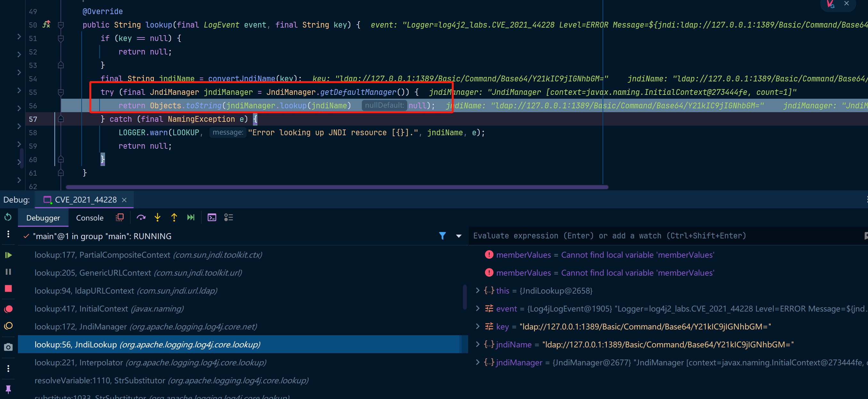
Task: Select frame lookup:172 JndiManager
Action: click(243, 326)
